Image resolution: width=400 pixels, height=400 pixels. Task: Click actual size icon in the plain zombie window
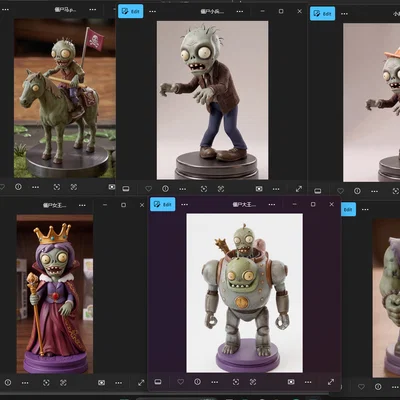coord(221,189)
